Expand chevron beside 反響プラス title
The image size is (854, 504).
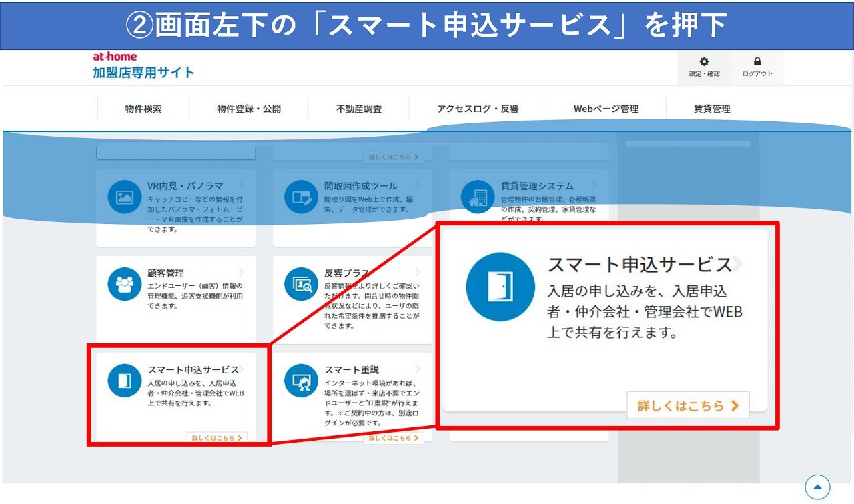pyautogui.click(x=418, y=273)
